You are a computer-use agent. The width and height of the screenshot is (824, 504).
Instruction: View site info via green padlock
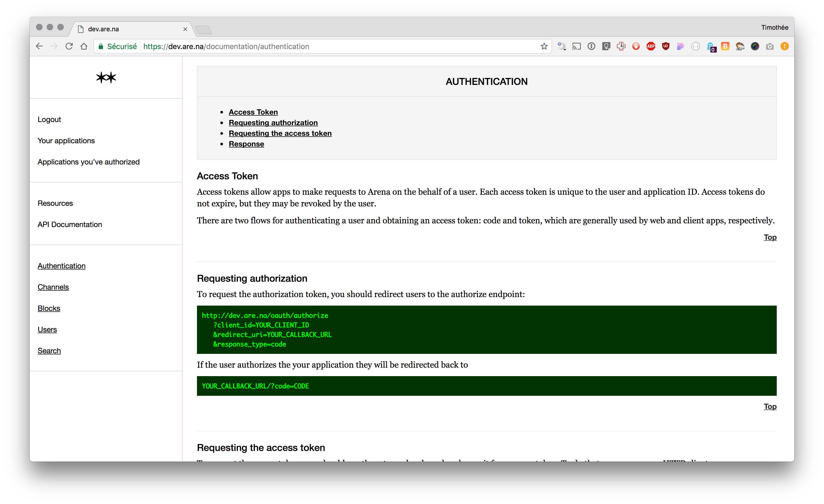pyautogui.click(x=101, y=46)
